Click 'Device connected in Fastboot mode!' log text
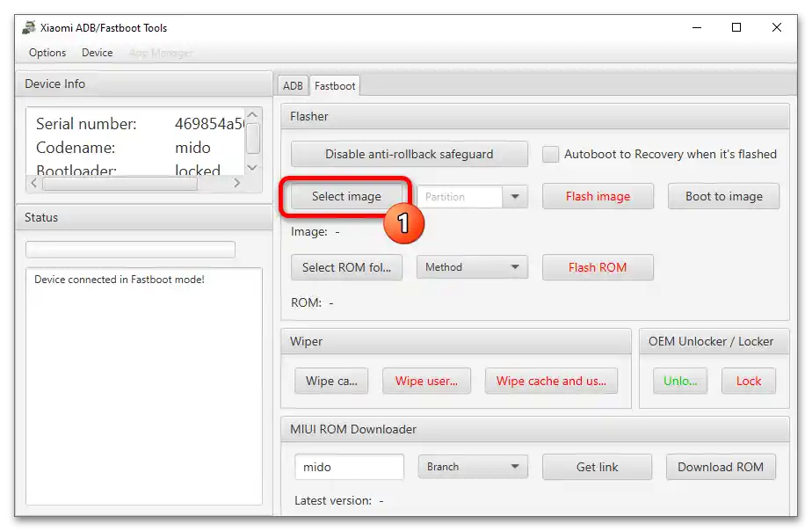 pos(120,280)
